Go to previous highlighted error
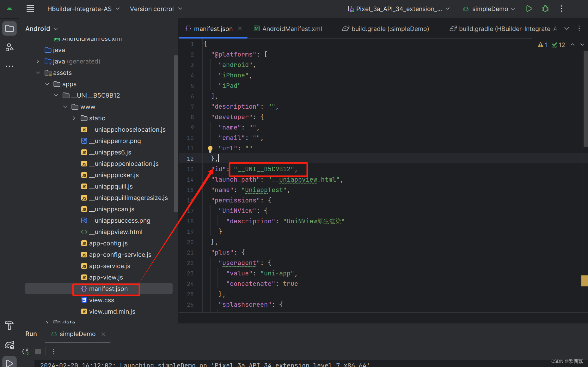Screen dimensions: 588x367 click(x=573, y=45)
